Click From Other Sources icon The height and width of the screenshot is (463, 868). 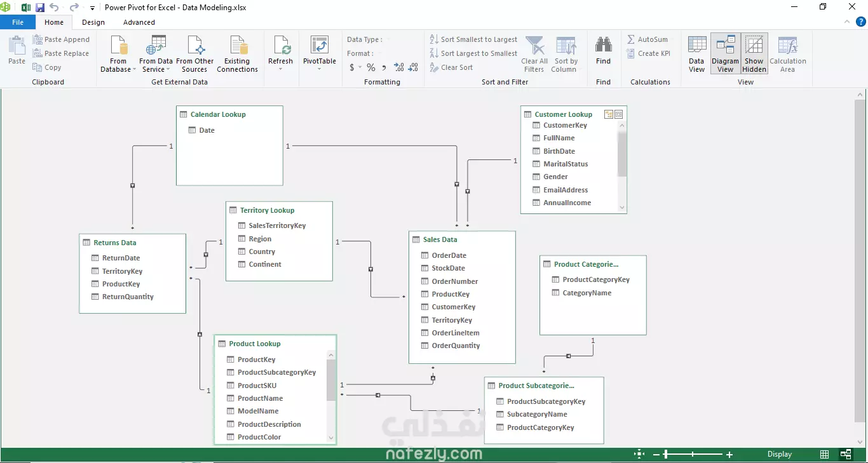(195, 46)
